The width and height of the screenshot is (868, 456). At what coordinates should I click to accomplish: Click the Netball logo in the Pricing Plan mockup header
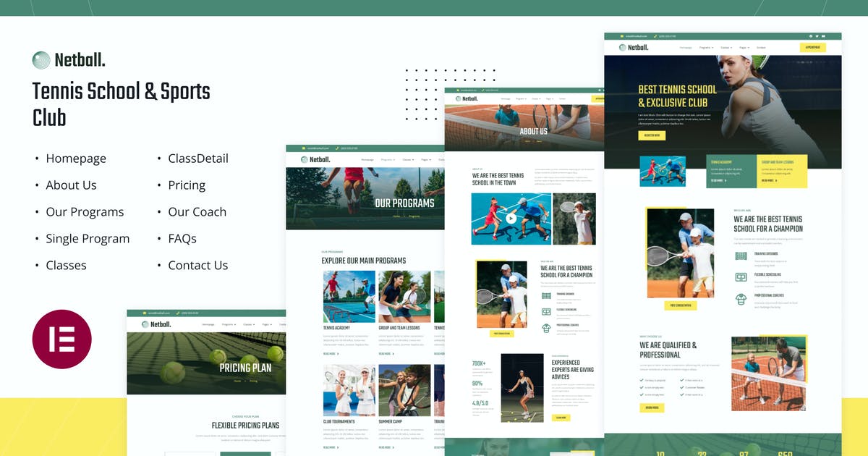click(x=156, y=324)
